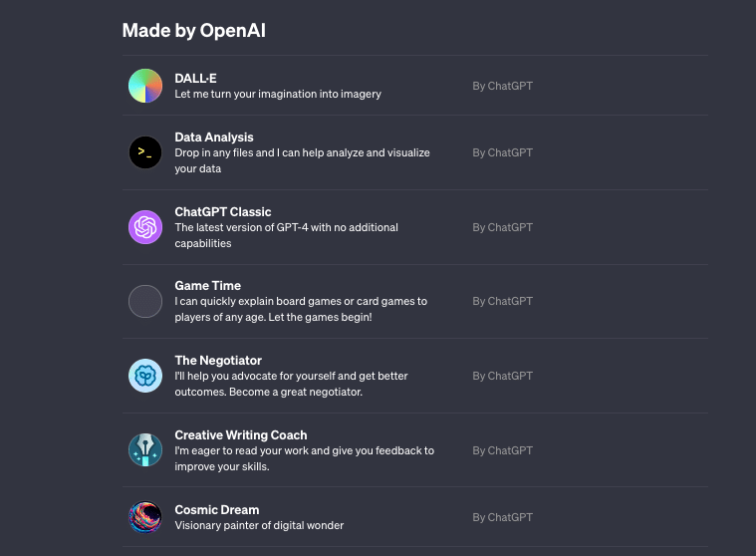Click The Negotiator light blue icon
The image size is (756, 556).
point(145,376)
